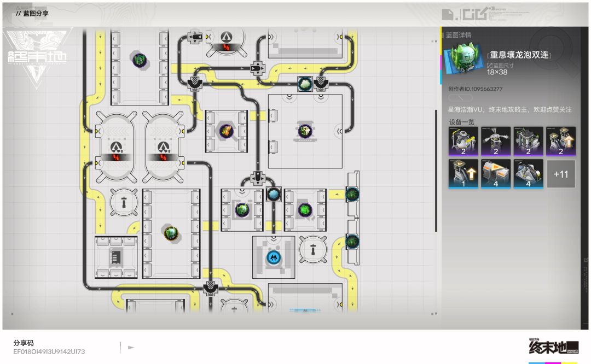The height and width of the screenshot is (364, 591).
Task: Click the blue double-arrow icon in the bottom machine
Action: 274,257
